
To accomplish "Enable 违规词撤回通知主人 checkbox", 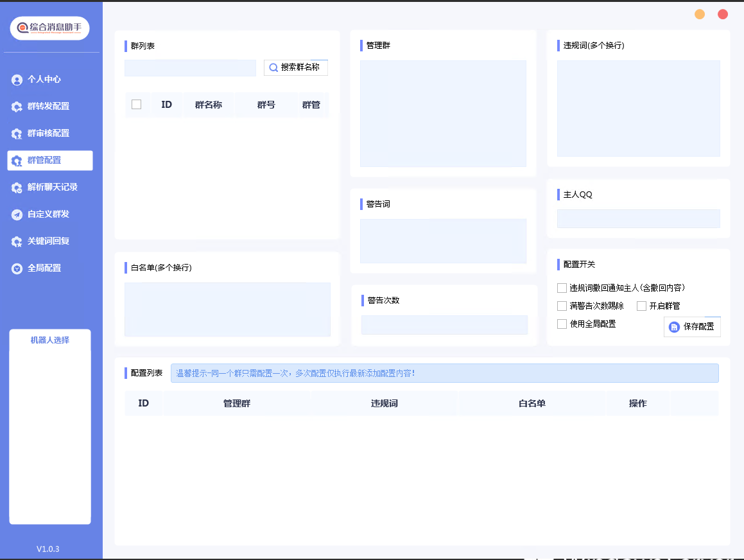I will click(x=562, y=288).
